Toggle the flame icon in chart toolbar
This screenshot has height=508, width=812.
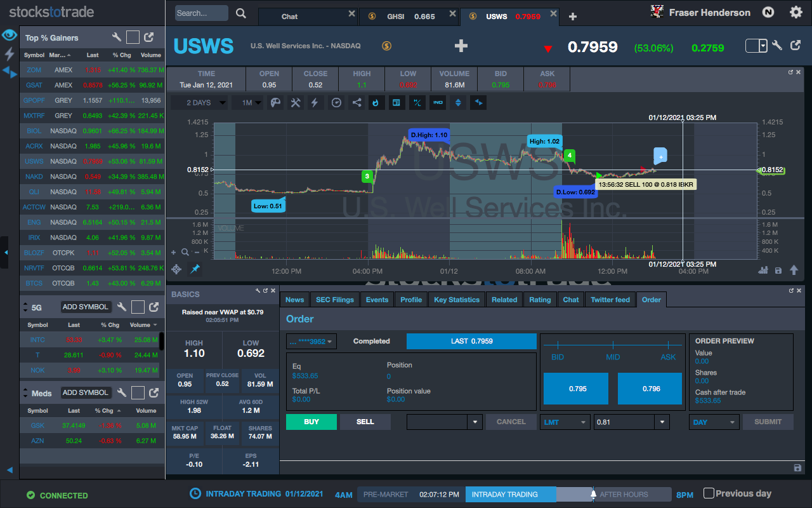click(x=376, y=102)
